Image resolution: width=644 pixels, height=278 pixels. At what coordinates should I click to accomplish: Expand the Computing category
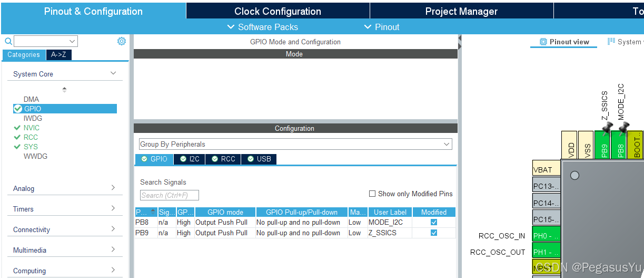pos(113,270)
